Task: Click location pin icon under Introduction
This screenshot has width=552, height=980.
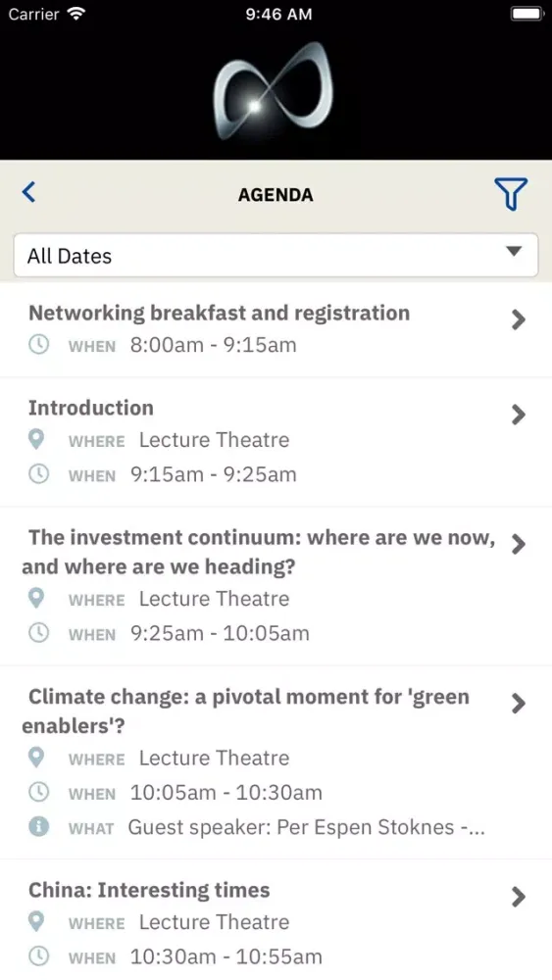Action: click(37, 440)
